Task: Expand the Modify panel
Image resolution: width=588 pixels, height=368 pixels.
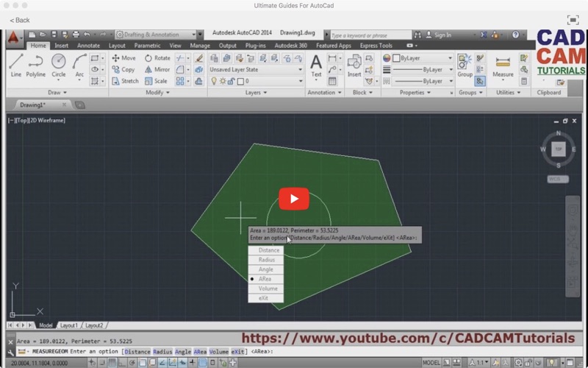Action: pos(157,93)
